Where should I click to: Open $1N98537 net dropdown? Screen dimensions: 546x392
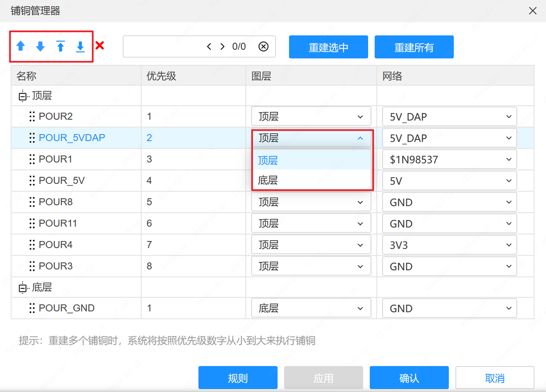pos(450,159)
